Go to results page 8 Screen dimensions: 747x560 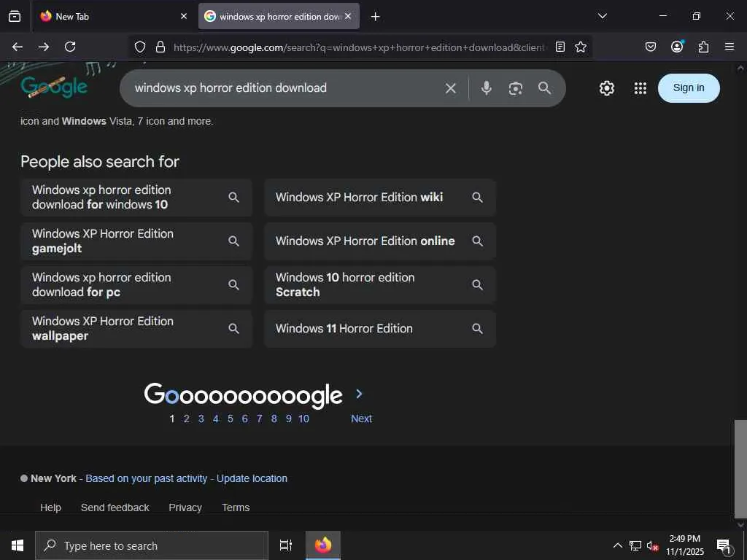(274, 419)
